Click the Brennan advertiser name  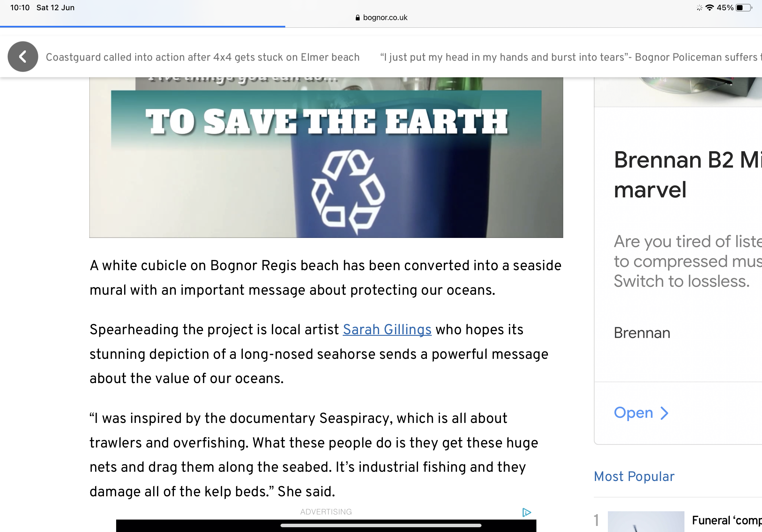tap(642, 333)
